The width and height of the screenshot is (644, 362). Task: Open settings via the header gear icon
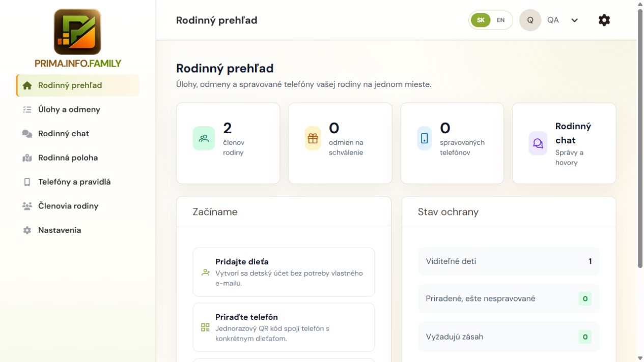pyautogui.click(x=604, y=20)
